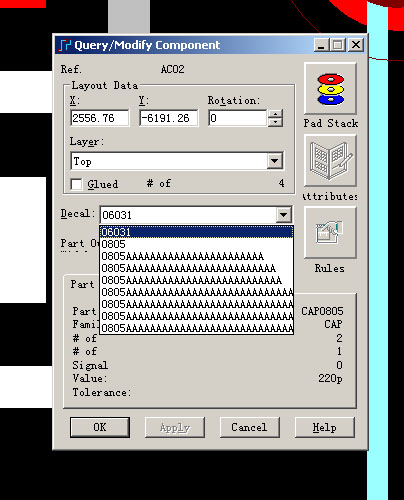Screen dimensions: 404x500
Task: Select 06031 in the decal list
Action: coord(197,232)
